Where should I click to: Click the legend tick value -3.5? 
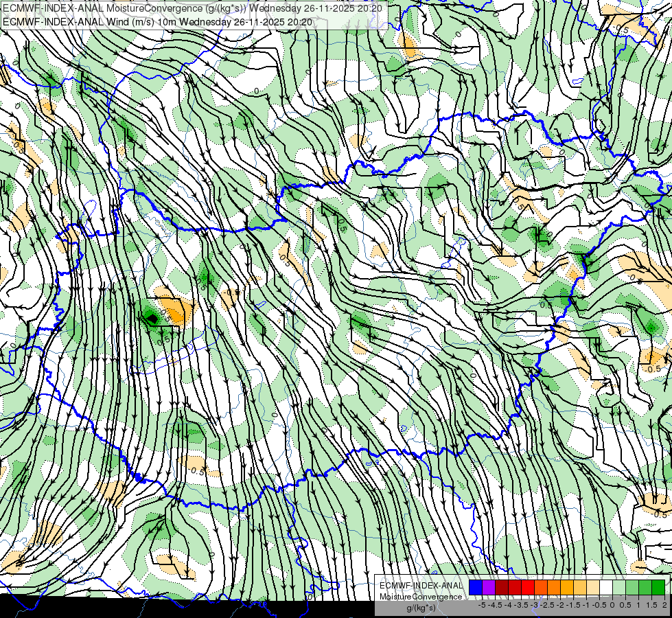521,605
